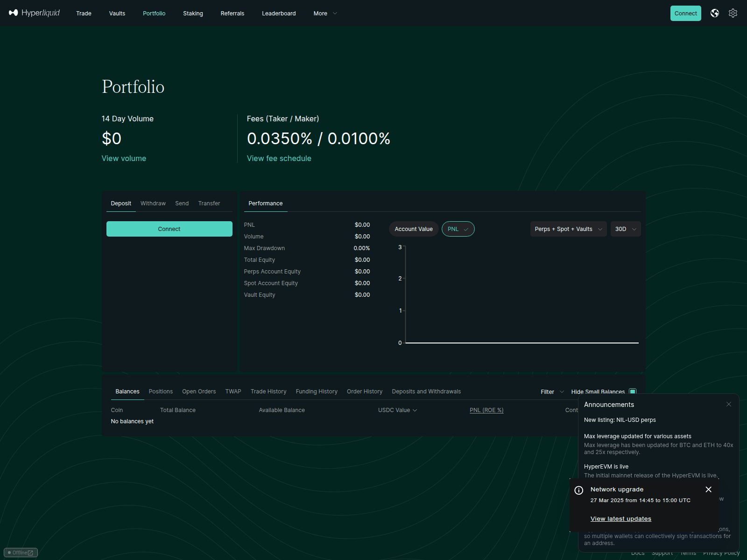Open the 30D time range dropdown

(625, 229)
